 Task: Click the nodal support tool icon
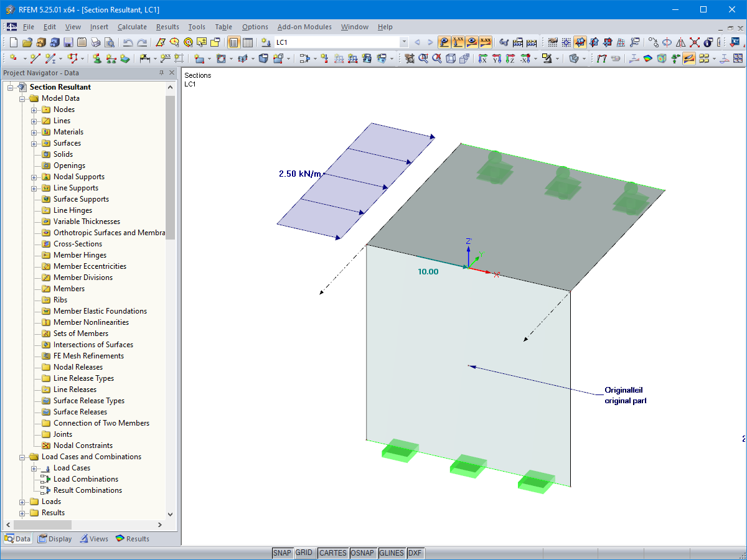pyautogui.click(x=97, y=58)
